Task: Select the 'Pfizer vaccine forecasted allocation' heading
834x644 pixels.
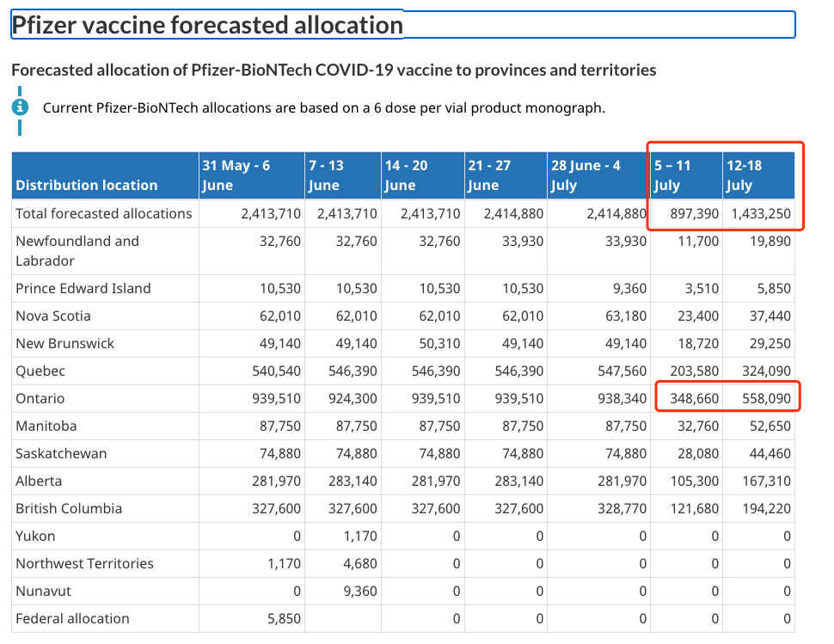Action: point(207,25)
